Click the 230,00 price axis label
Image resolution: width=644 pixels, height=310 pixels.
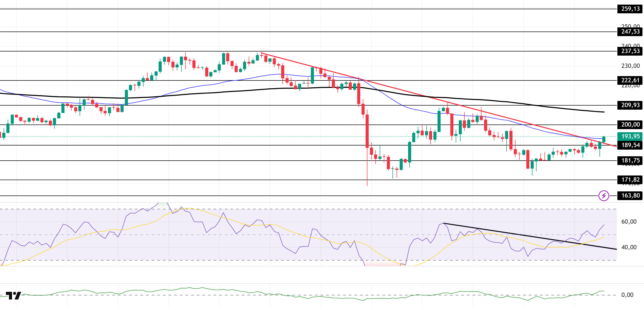630,66
